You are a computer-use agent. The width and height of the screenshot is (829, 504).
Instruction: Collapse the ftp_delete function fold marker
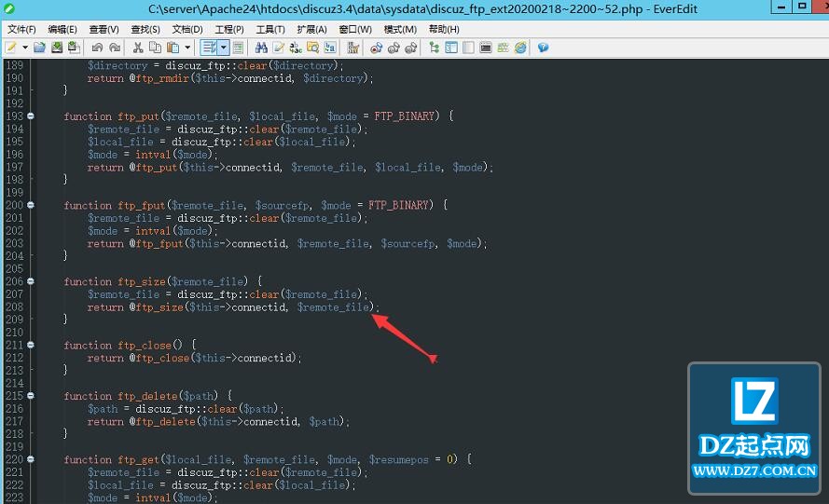point(31,396)
